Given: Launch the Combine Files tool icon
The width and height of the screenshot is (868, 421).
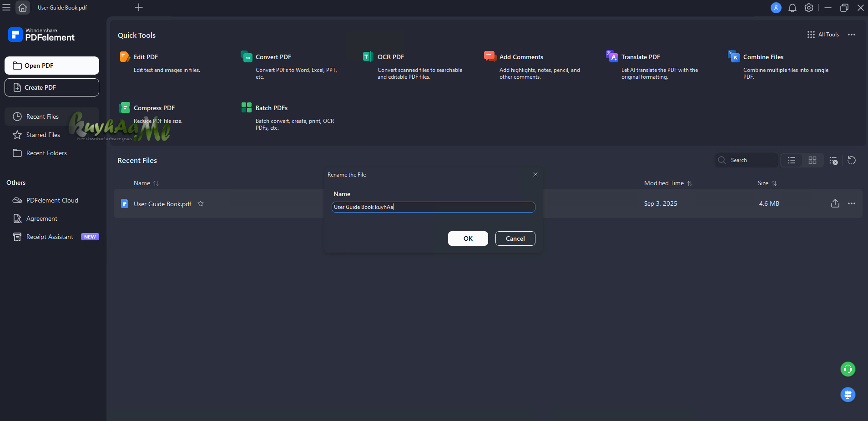Looking at the screenshot, I should click(734, 56).
